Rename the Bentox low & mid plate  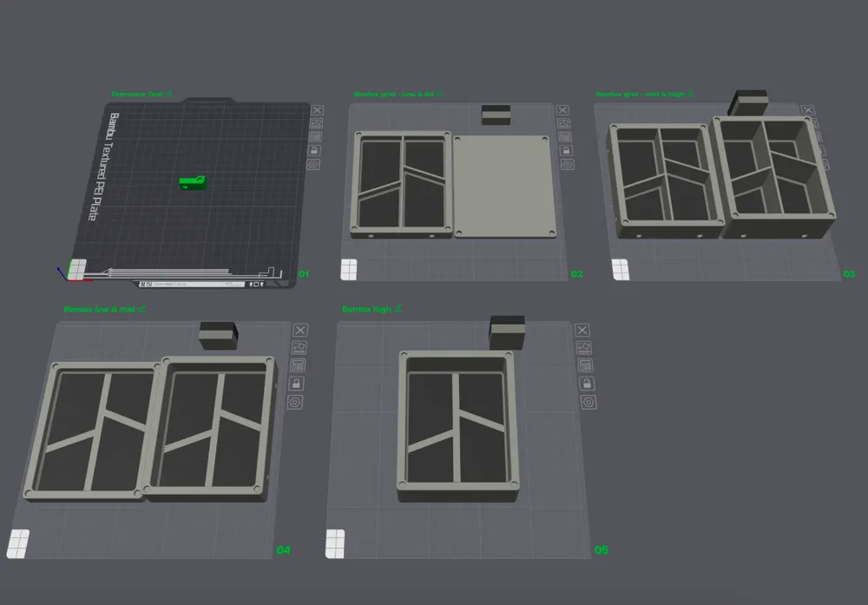(x=142, y=308)
